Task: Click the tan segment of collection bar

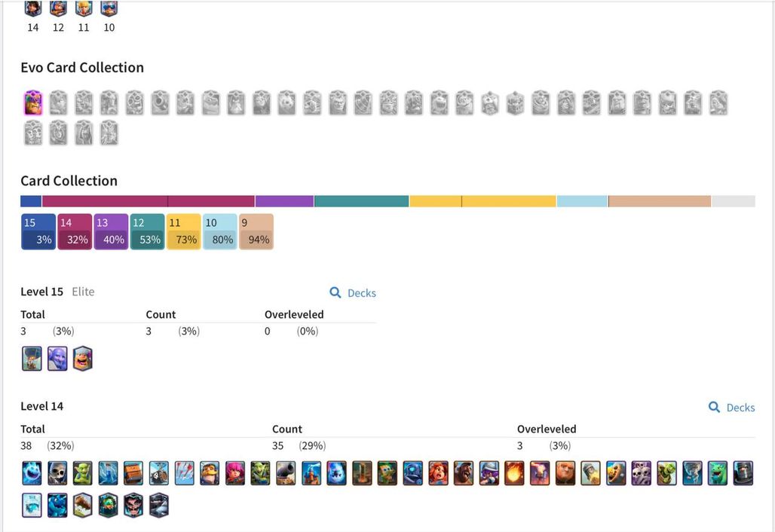Action: 660,201
